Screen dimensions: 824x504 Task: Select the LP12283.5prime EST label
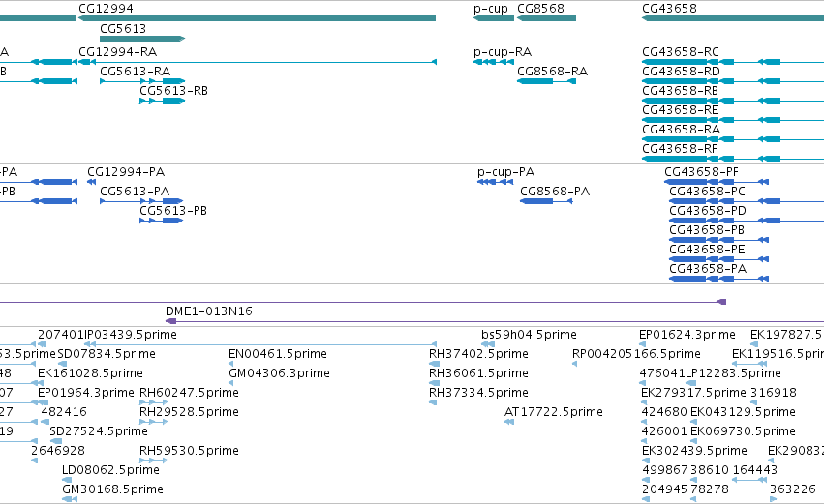tap(733, 373)
